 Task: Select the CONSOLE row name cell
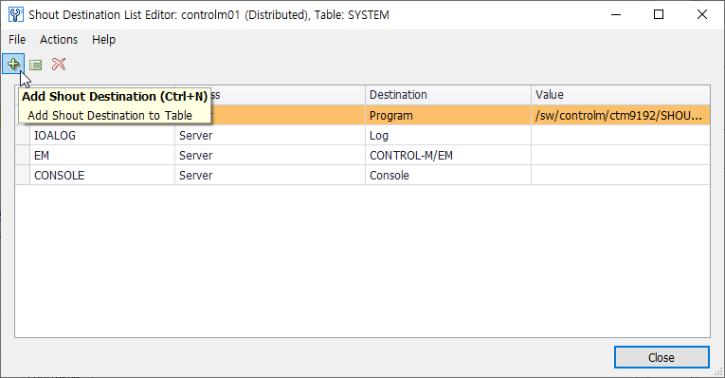102,175
